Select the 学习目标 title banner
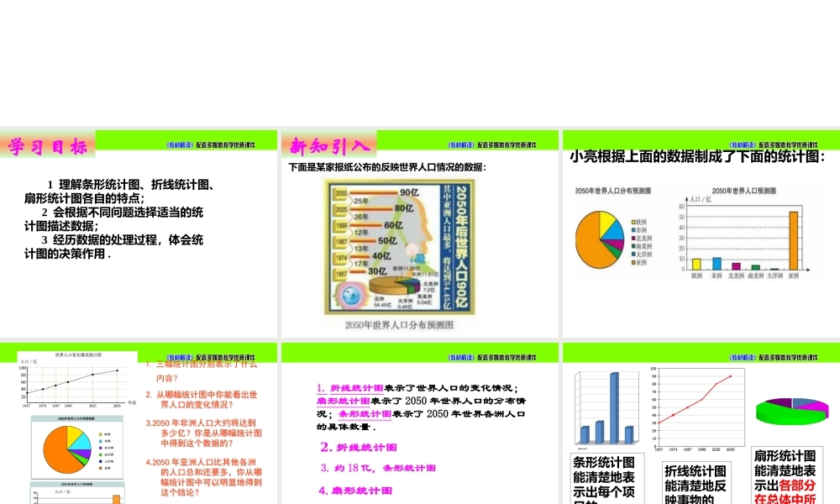Viewport: 840px width, 504px height. click(46, 143)
